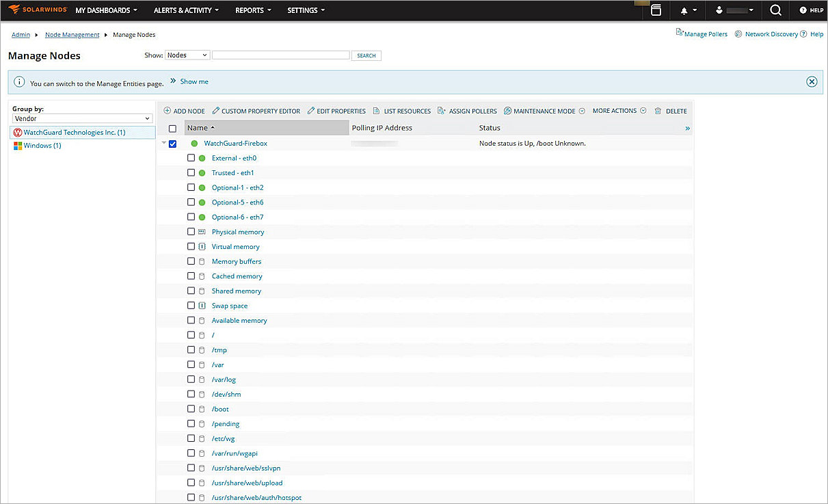Image resolution: width=828 pixels, height=504 pixels.
Task: Click the Network Discovery link
Action: pos(771,34)
